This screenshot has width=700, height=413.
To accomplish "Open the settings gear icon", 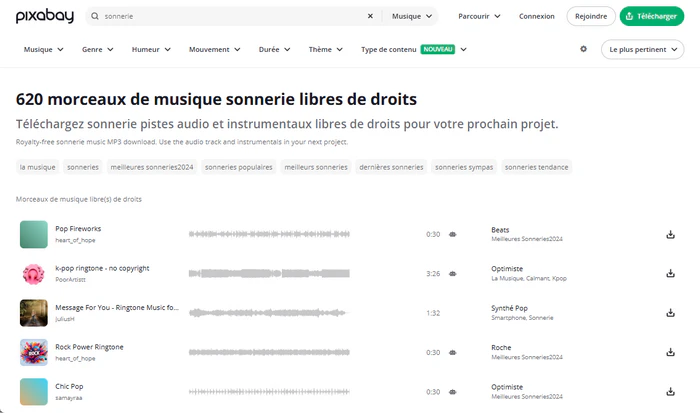I will pyautogui.click(x=584, y=48).
